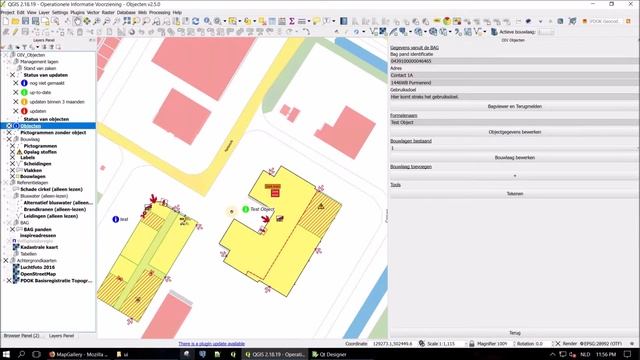Image resolution: width=640 pixels, height=360 pixels.
Task: Click the Formelenaam 'Test Object' field
Action: coord(514,122)
